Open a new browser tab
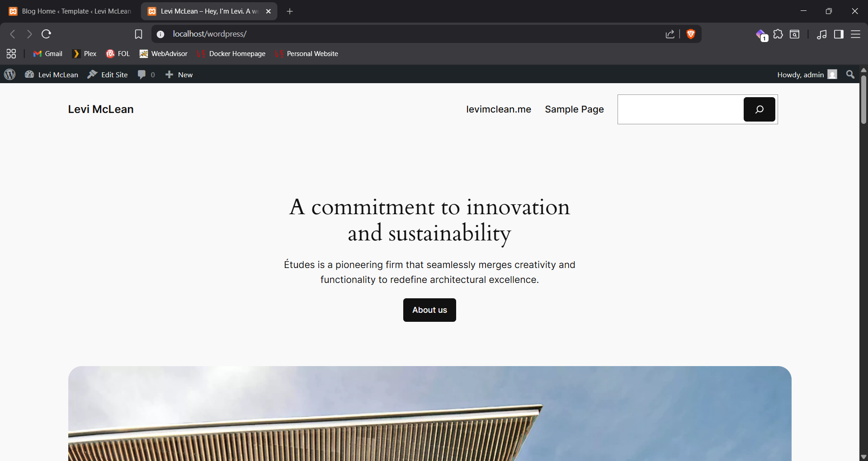Viewport: 868px width, 461px height. (x=290, y=11)
